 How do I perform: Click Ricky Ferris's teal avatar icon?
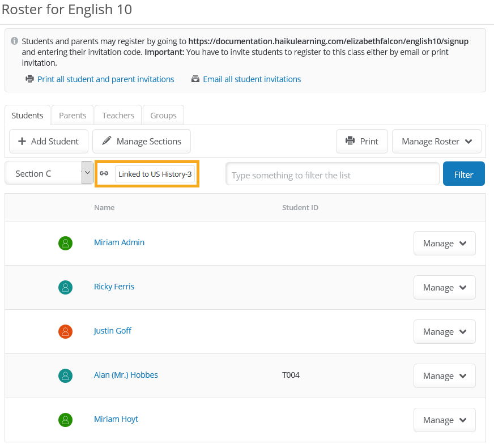click(x=66, y=287)
